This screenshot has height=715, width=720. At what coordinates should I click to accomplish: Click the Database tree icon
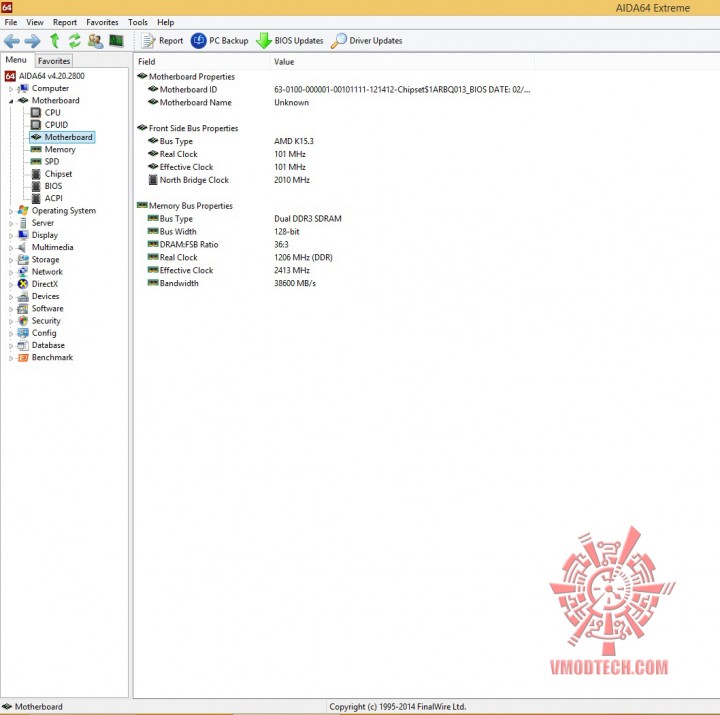pyautogui.click(x=23, y=345)
